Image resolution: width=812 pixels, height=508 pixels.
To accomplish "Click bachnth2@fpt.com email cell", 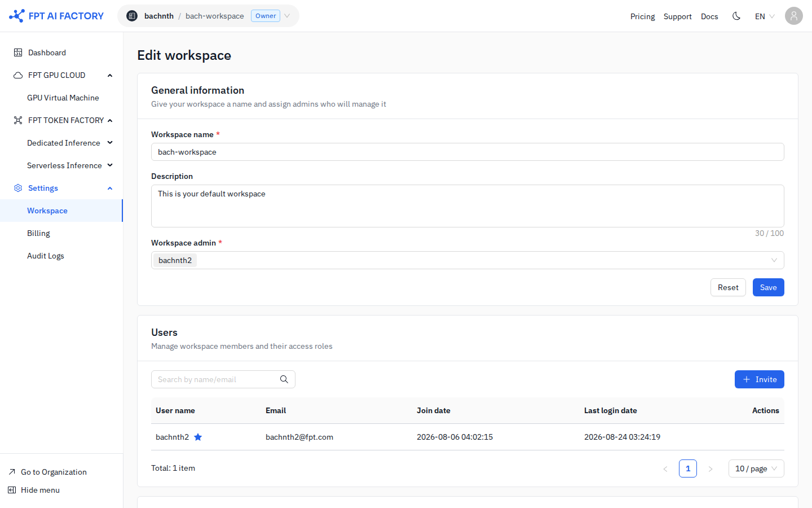I will [x=299, y=437].
